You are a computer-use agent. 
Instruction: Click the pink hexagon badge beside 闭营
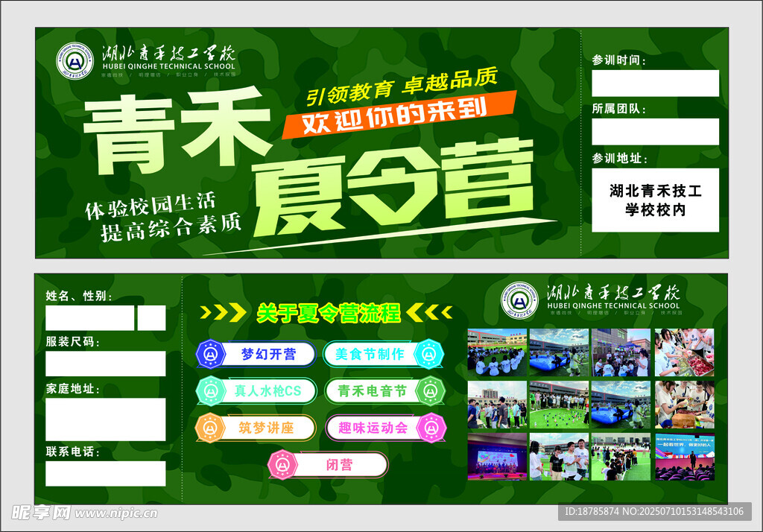click(282, 465)
